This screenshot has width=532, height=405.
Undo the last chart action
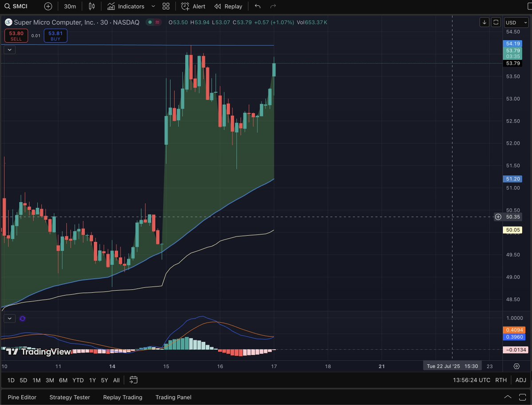[x=257, y=6]
